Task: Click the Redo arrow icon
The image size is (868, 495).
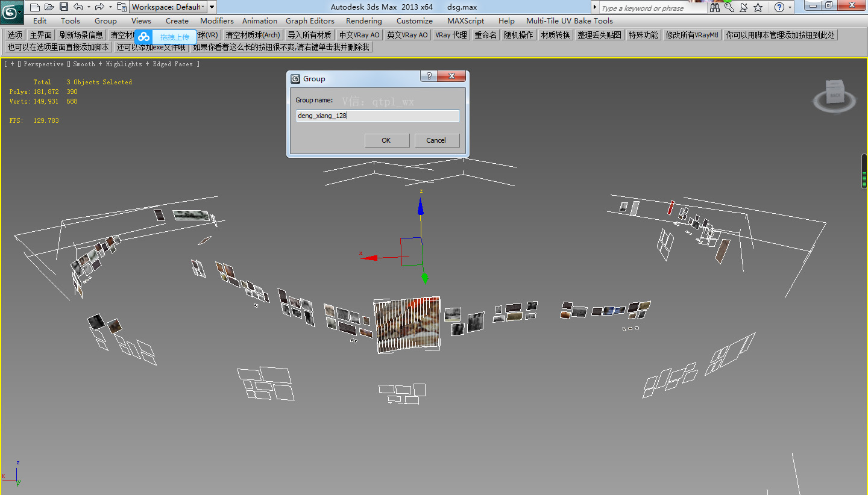Action: point(99,7)
